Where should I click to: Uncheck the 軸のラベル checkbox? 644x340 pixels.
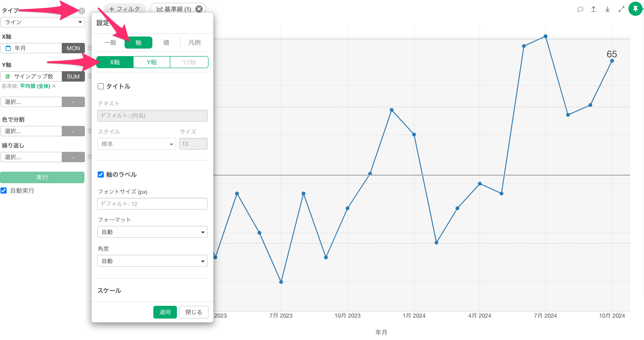(101, 174)
